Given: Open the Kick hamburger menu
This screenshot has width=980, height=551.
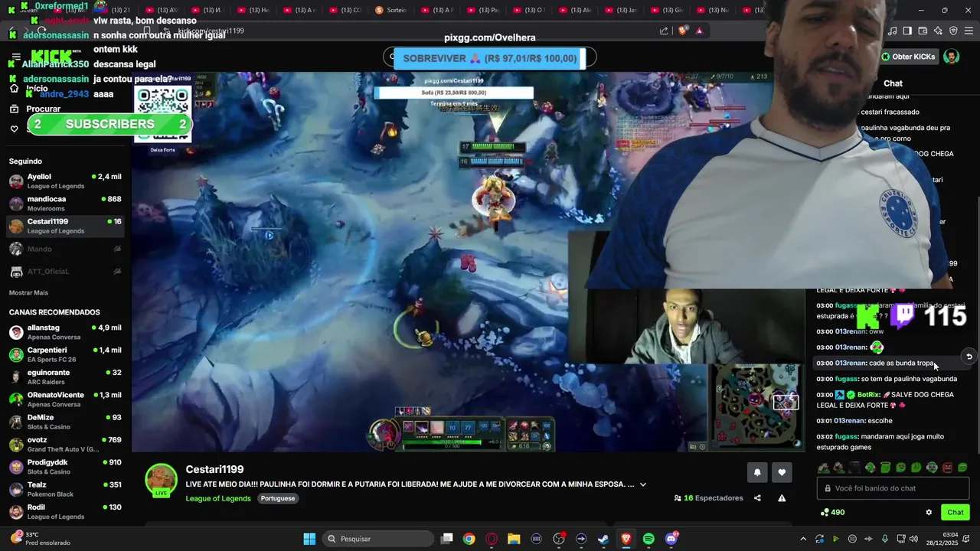Looking at the screenshot, I should point(16,57).
